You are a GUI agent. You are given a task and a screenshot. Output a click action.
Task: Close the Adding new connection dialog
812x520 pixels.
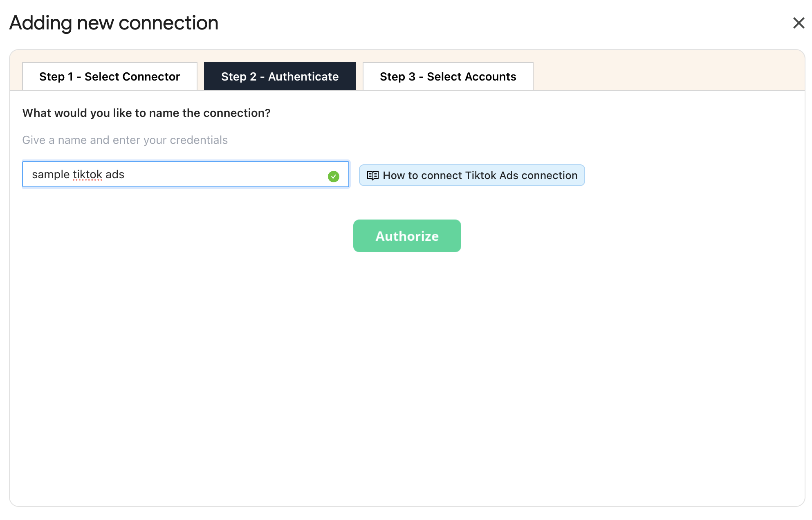798,23
